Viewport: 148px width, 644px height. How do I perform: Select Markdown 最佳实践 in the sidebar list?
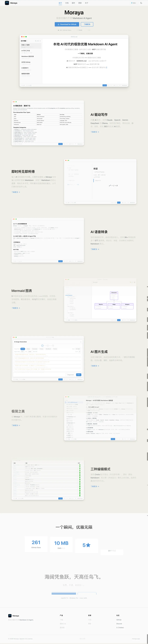(31, 57)
